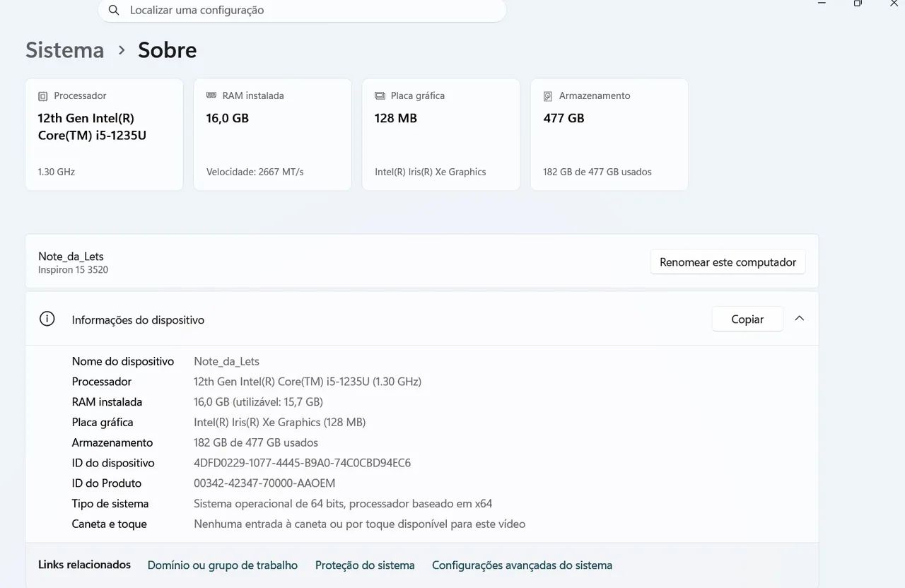Open Domínio ou grupo de trabalho link
Image resolution: width=905 pixels, height=588 pixels.
coord(223,565)
